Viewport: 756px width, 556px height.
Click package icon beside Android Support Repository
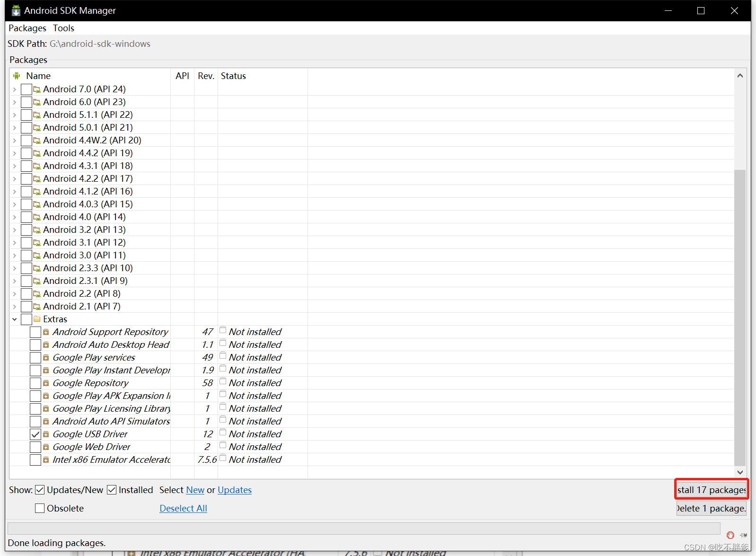pos(46,332)
